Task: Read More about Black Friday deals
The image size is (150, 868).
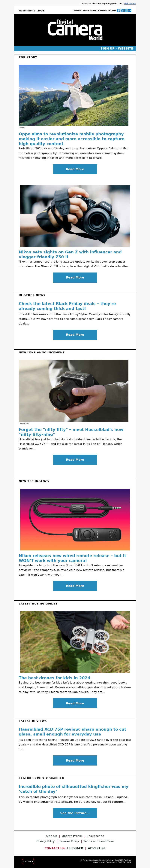Action: 75,335
